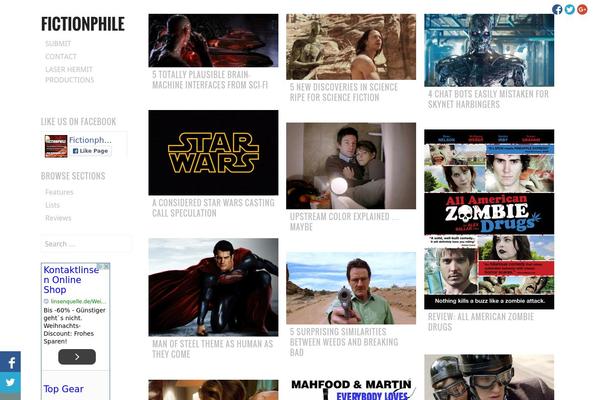
Task: Read 'A Considered Star Wars Casting Call' title
Action: pyautogui.click(x=214, y=208)
